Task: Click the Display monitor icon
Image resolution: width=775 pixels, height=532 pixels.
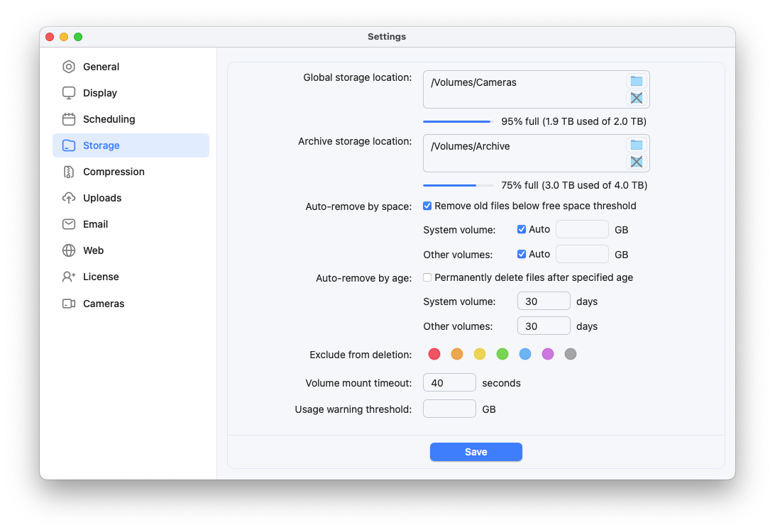Action: point(68,93)
